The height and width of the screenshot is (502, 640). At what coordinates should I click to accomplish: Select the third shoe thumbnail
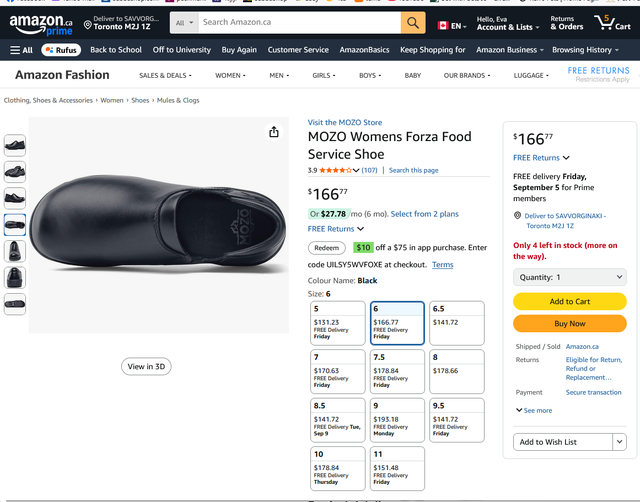click(15, 198)
